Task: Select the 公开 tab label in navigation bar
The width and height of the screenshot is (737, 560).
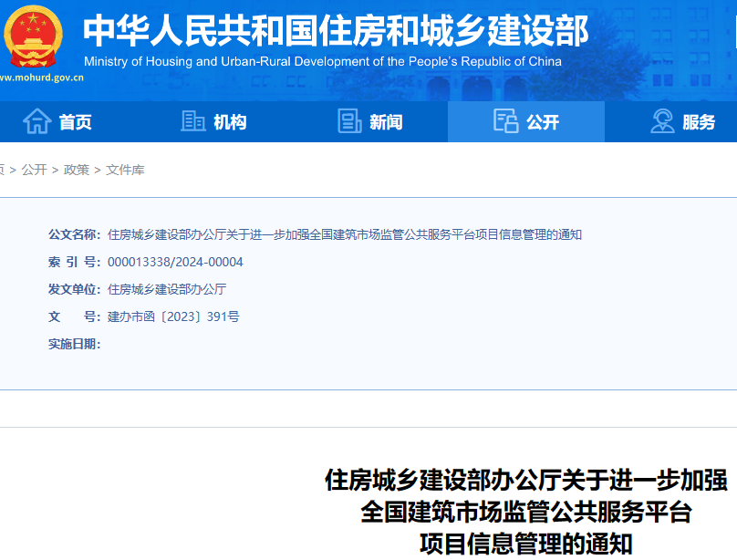Action: tap(543, 122)
